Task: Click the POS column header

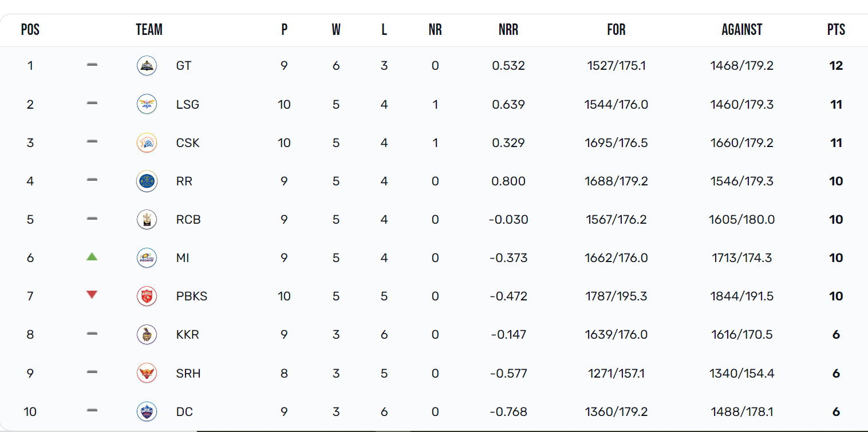Action: tap(30, 30)
